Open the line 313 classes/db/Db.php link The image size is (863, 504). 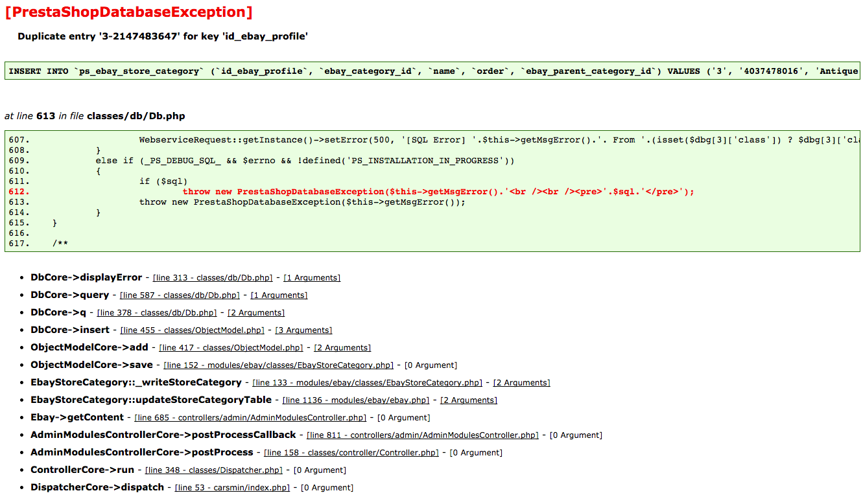213,278
